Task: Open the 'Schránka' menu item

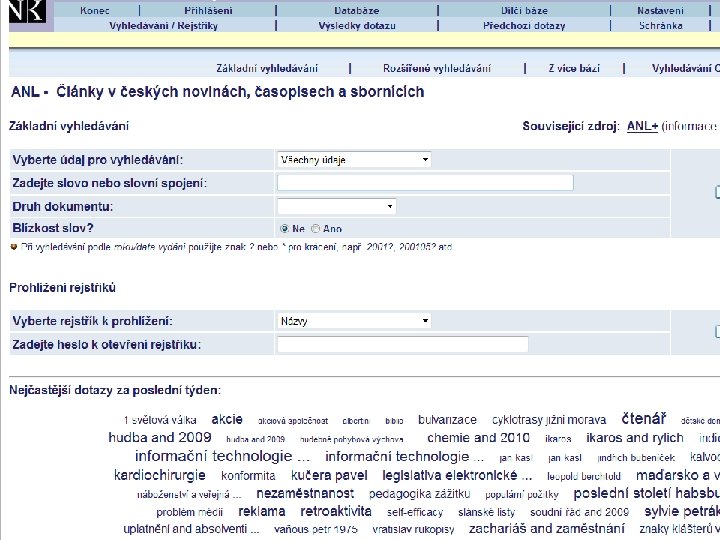Action: (x=661, y=26)
